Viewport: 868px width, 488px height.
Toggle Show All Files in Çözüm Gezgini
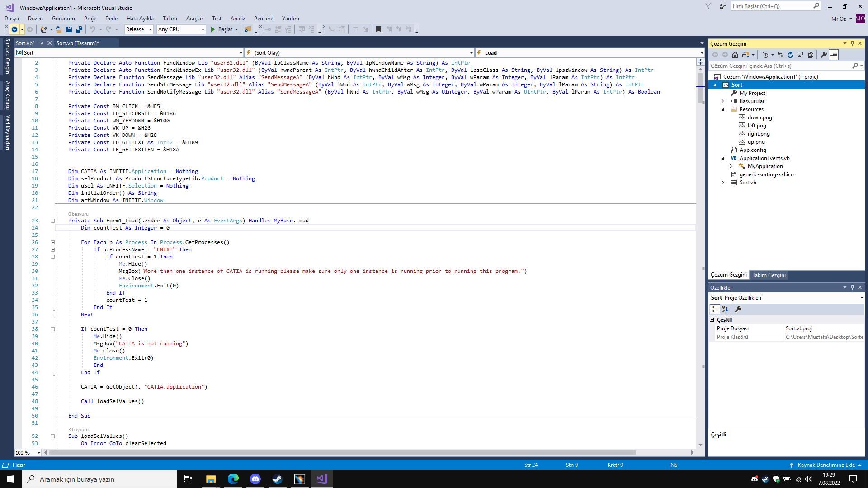[x=810, y=55]
